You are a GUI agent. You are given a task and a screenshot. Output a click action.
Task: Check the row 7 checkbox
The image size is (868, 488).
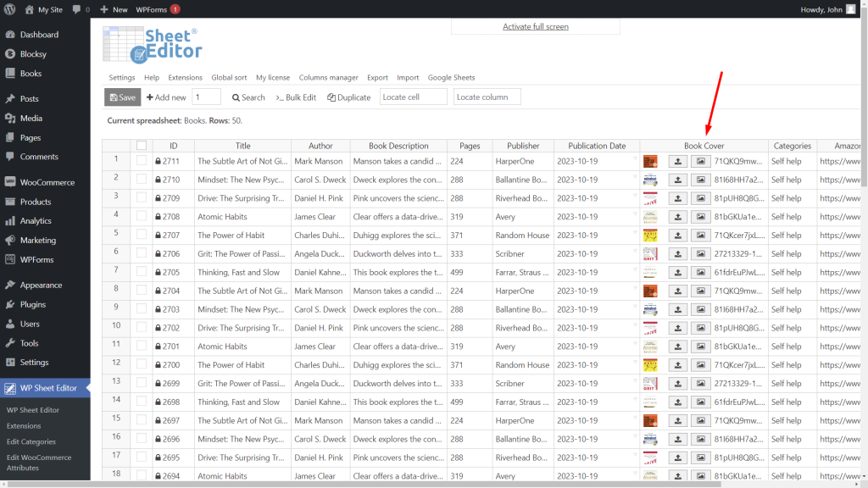coord(142,272)
